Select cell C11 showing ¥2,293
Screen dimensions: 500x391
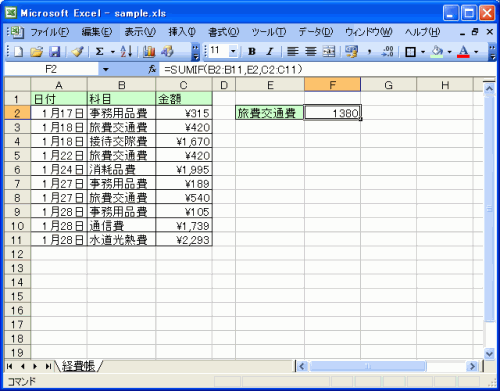pyautogui.click(x=184, y=240)
